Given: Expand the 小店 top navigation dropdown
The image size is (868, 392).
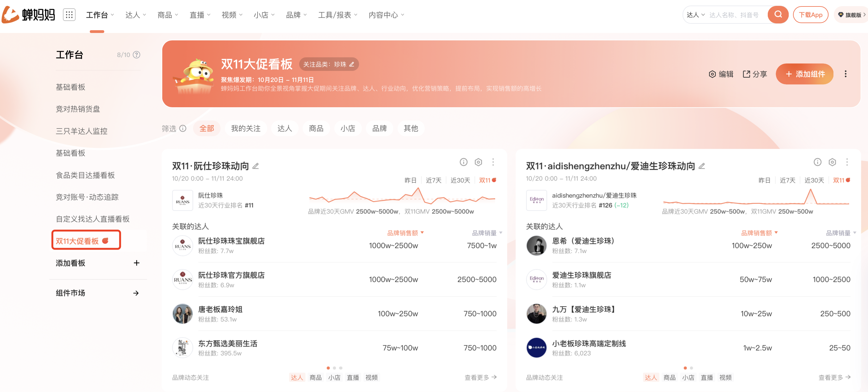Looking at the screenshot, I should [x=264, y=15].
